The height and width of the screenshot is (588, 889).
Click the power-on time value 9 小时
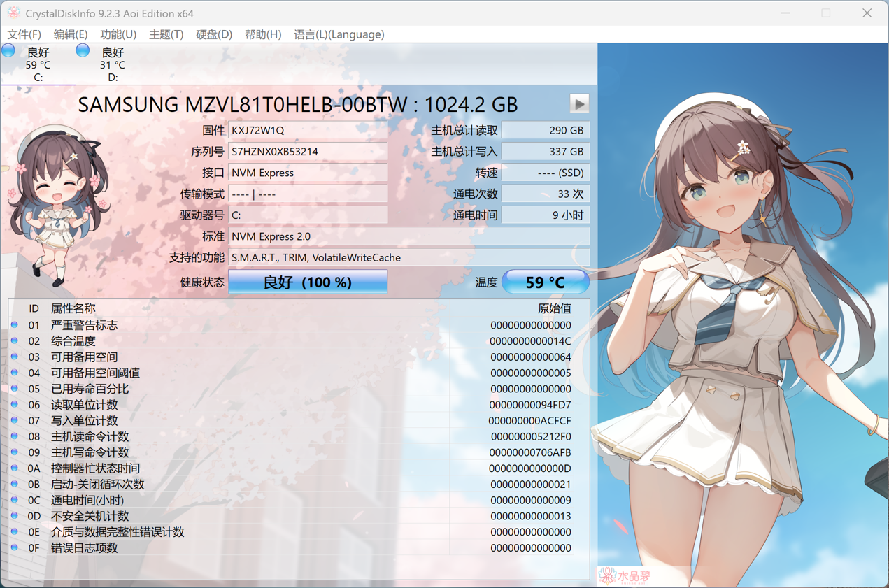tap(546, 215)
